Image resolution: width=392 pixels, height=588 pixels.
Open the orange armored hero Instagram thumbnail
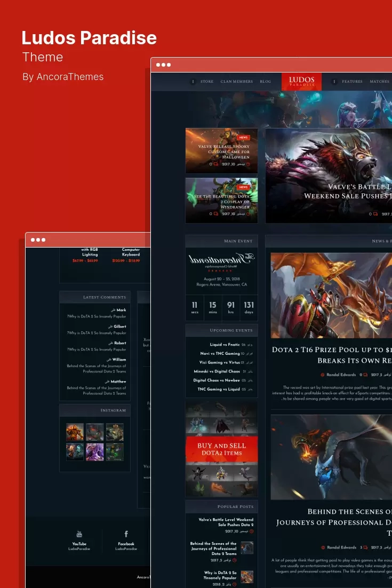pyautogui.click(x=75, y=432)
